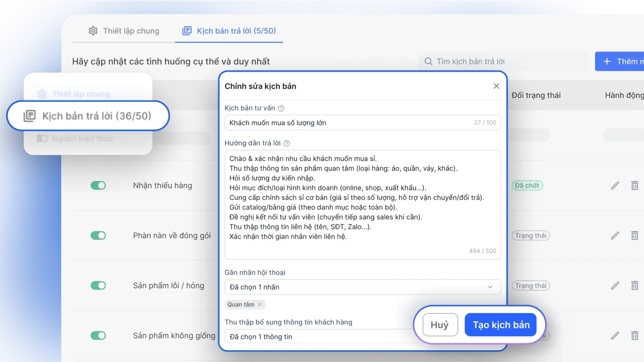Toggle off Sản phẩm không giống
The width and height of the screenshot is (644, 362).
tap(98, 336)
